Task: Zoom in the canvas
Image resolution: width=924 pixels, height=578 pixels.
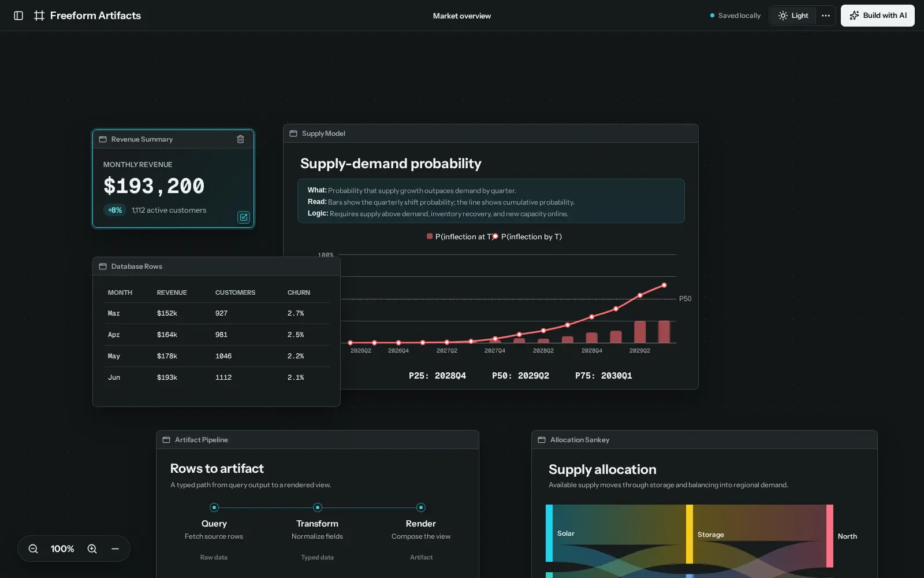Action: coord(92,549)
